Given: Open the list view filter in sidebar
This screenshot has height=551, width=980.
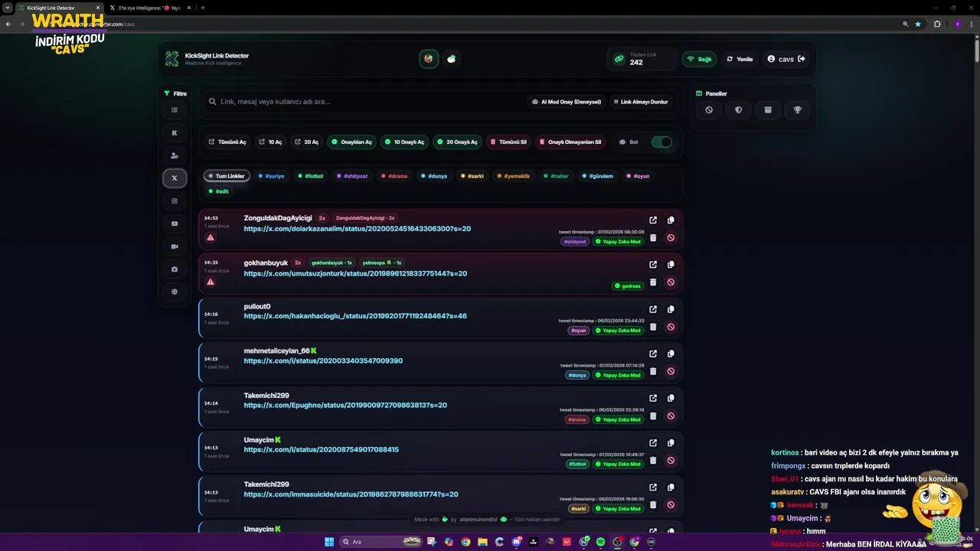Looking at the screenshot, I should coord(175,110).
